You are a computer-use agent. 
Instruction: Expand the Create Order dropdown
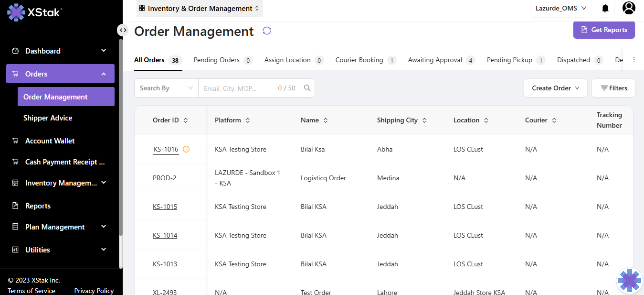point(555,88)
